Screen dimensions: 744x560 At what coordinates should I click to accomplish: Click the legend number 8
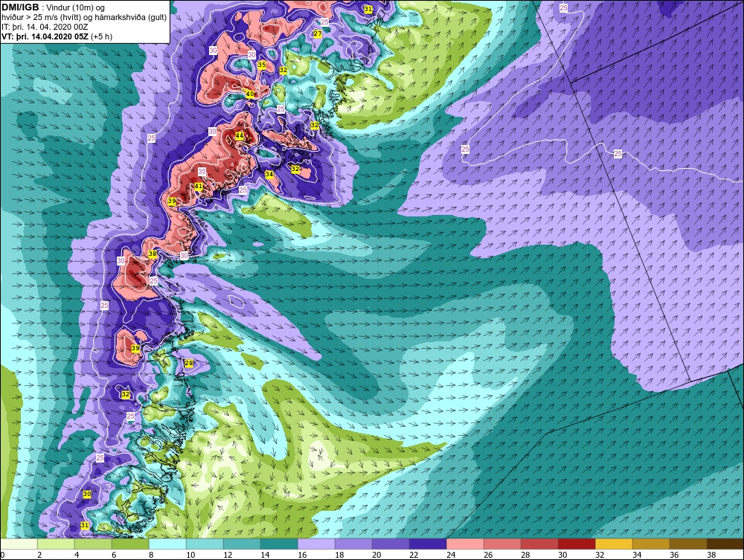point(151,555)
